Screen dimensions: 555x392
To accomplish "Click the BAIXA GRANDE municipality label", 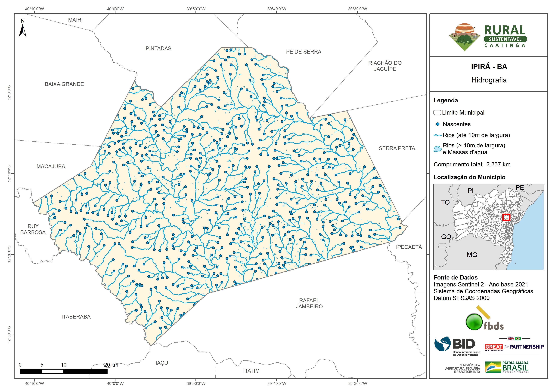I will pyautogui.click(x=64, y=84).
